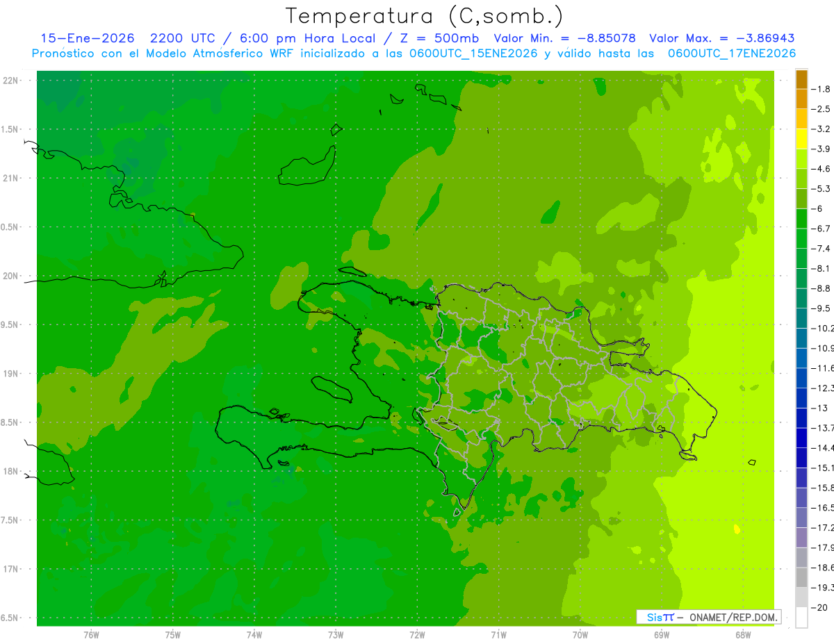Viewport: 834px width, 644px height.
Task: Click the legend value "-1.8"
Action: 821,89
